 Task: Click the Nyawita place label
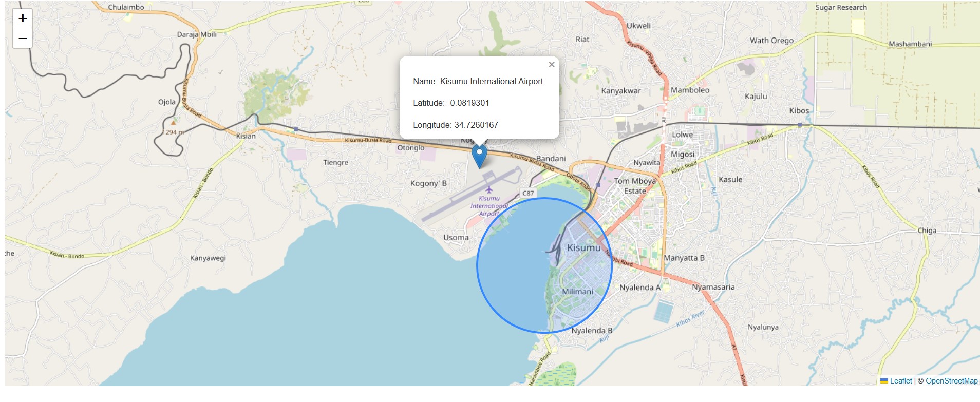pyautogui.click(x=647, y=163)
